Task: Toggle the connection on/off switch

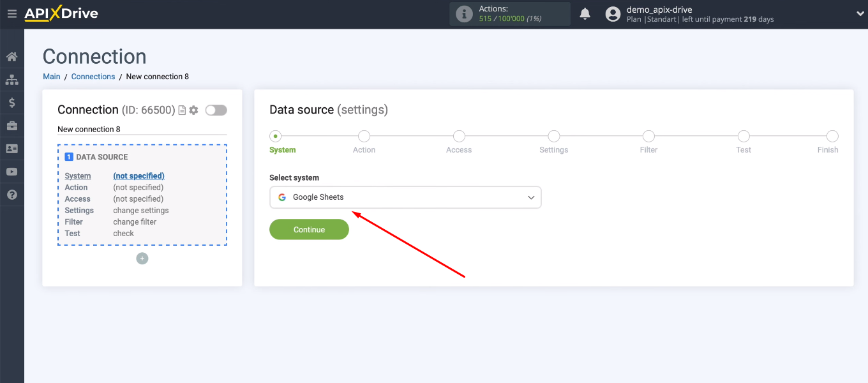Action: coord(216,110)
